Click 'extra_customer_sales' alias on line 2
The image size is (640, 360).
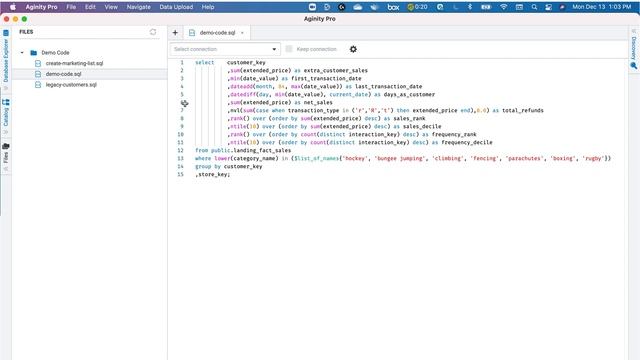click(x=336, y=71)
